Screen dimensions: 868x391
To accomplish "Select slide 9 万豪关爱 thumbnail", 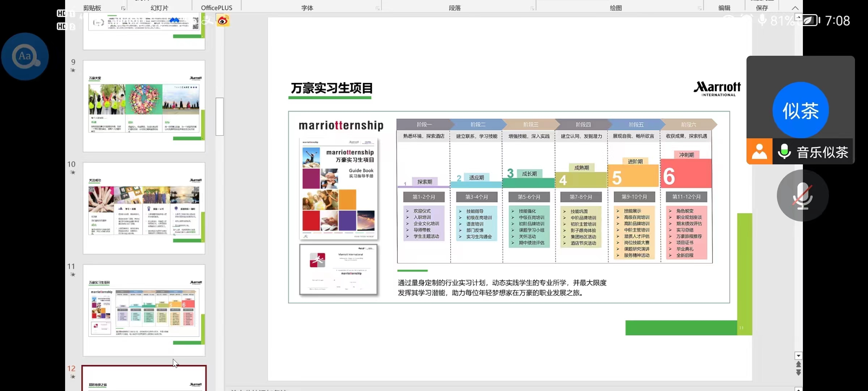I will tap(144, 106).
